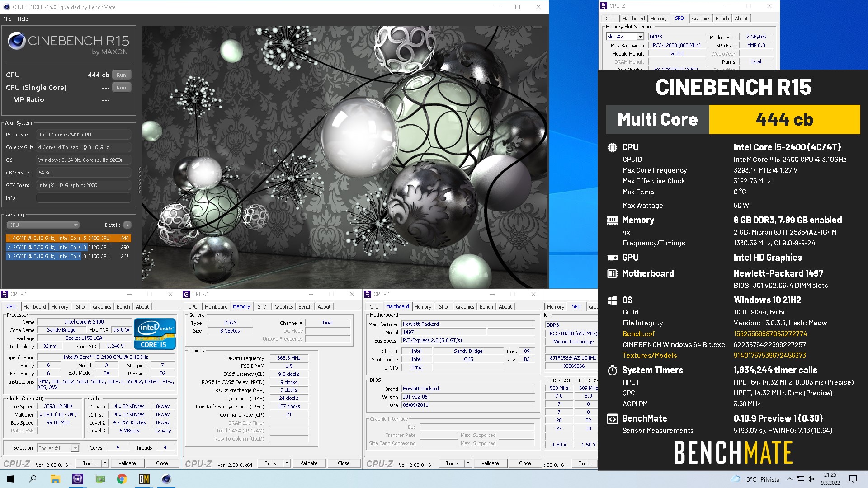
Task: Select ranking entry i3-2100 CPU 267
Action: pos(68,256)
